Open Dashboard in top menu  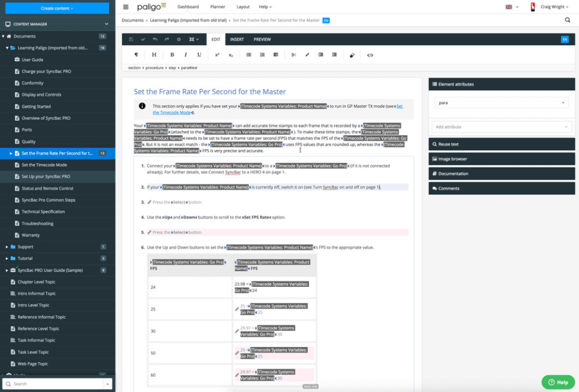pos(188,7)
